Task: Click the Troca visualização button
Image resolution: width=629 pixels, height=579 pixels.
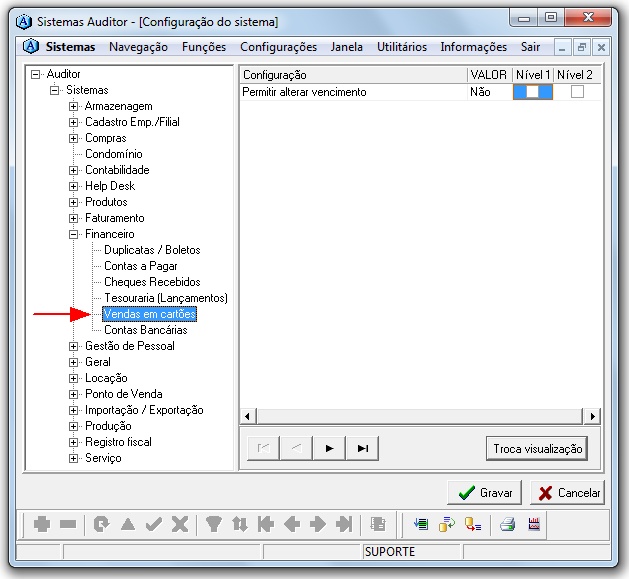Action: 537,449
